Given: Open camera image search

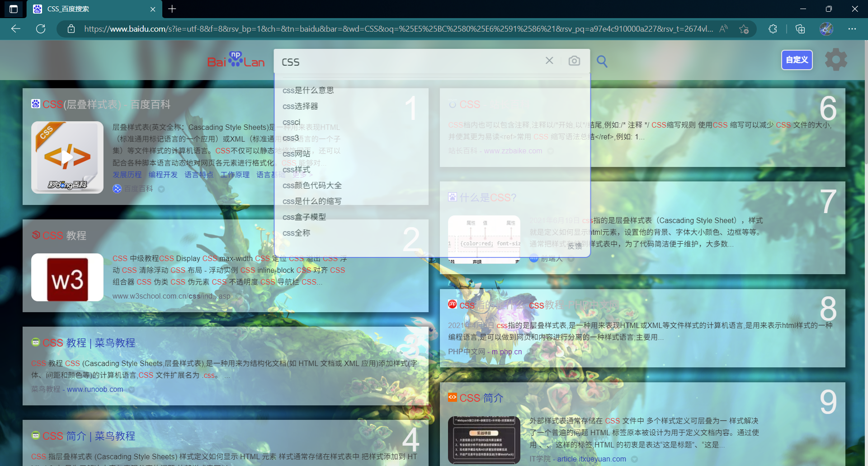Looking at the screenshot, I should pos(574,61).
